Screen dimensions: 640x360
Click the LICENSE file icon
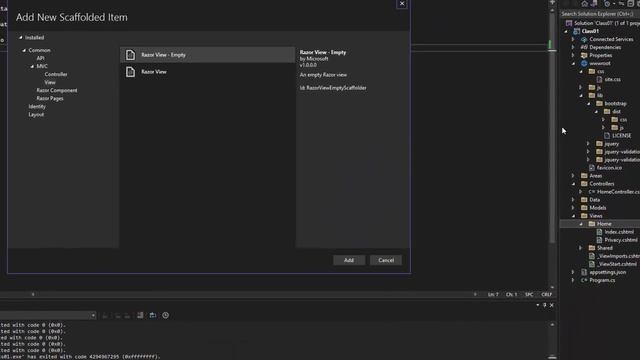(x=607, y=136)
